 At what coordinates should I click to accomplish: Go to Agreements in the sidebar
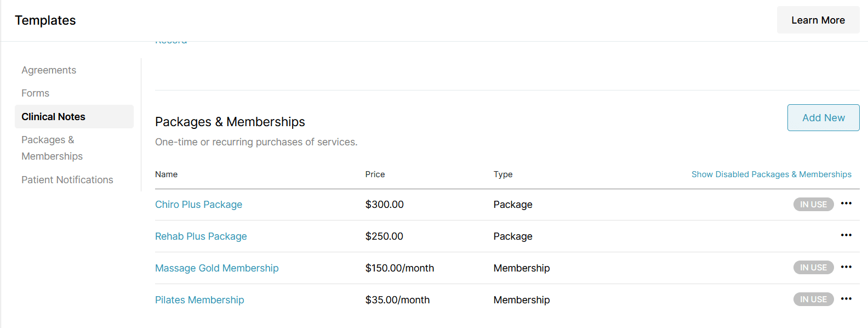(49, 70)
